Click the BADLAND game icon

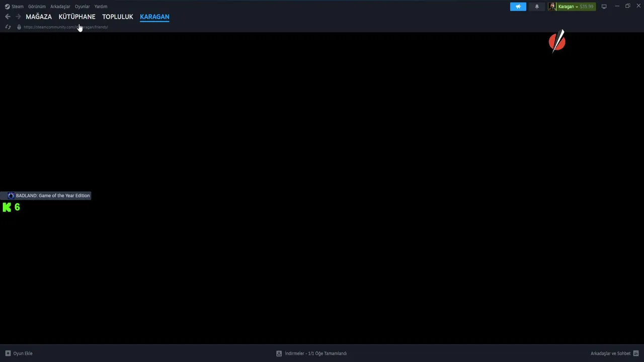[11, 196]
